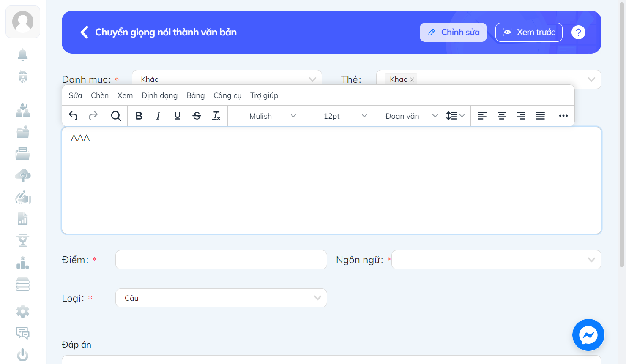Open the Công cụ menu

[x=227, y=95]
